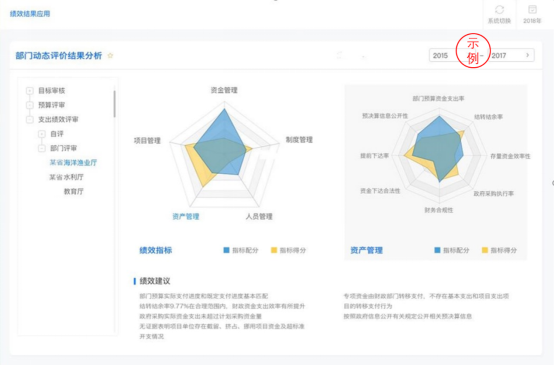Screen dimensions: 554x366
Task: Click the 部门预算资金支出率 axis label
Action: click(438, 99)
